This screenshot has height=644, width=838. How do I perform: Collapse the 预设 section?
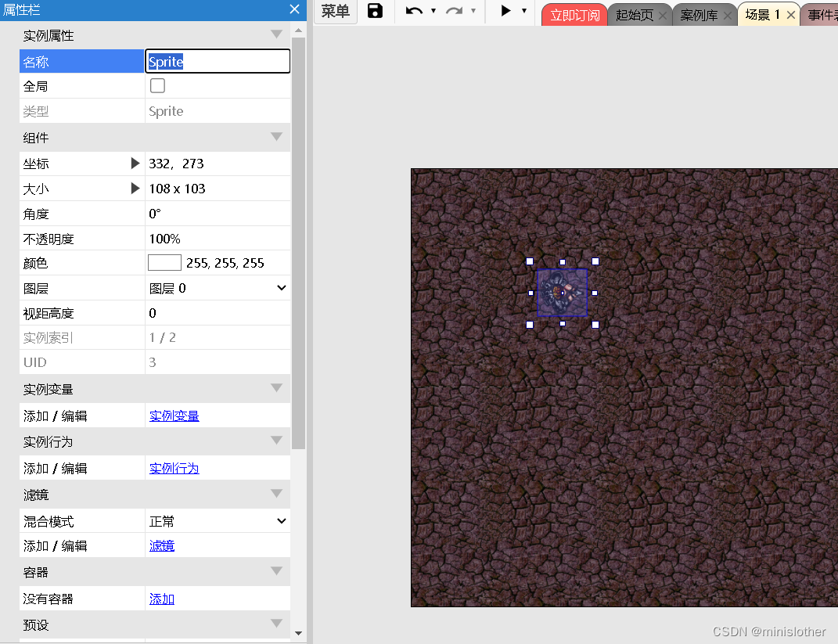tap(276, 623)
